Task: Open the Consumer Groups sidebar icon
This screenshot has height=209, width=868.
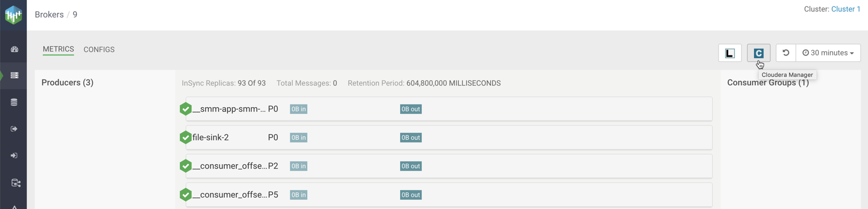Action: (14, 156)
